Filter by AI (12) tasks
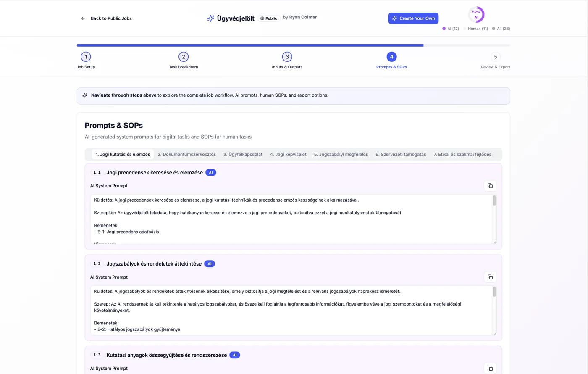The image size is (588, 374). tap(451, 29)
